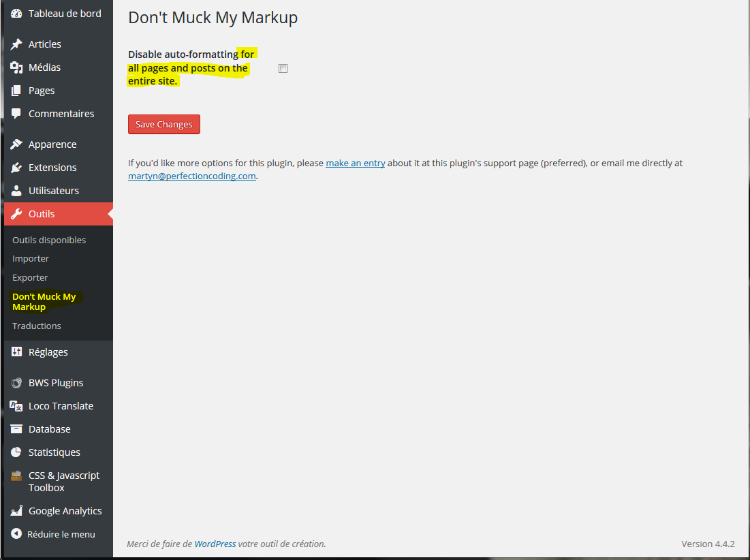Enable the Disable auto-formatting checkbox
Screen dimensions: 750x560
pos(283,68)
